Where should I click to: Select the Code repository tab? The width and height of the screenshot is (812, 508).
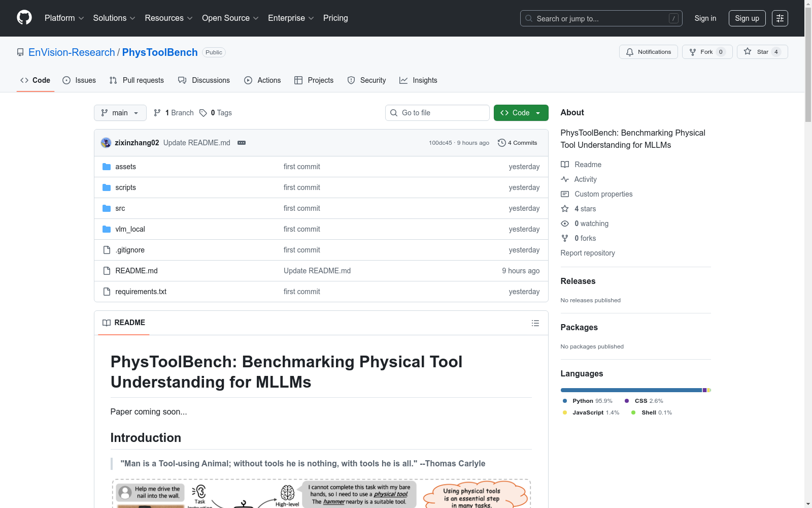coord(36,80)
